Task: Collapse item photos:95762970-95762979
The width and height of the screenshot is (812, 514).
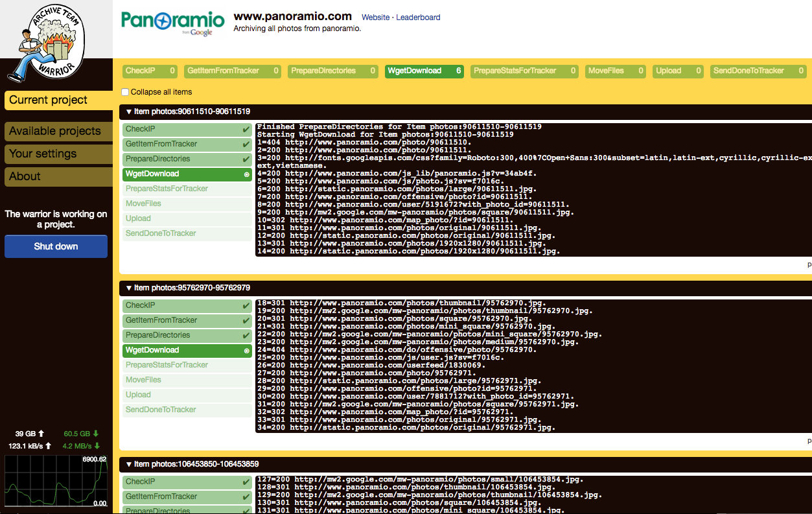Action: [129, 288]
